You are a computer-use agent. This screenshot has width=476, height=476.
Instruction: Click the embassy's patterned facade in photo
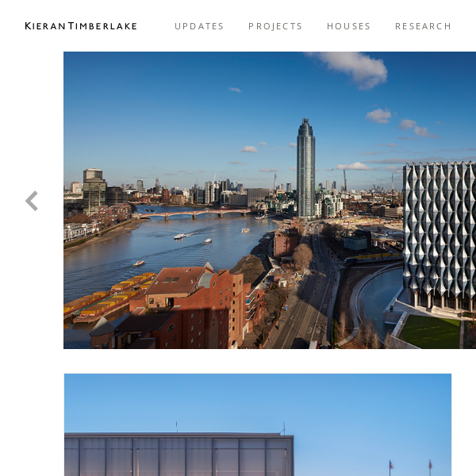(440, 236)
